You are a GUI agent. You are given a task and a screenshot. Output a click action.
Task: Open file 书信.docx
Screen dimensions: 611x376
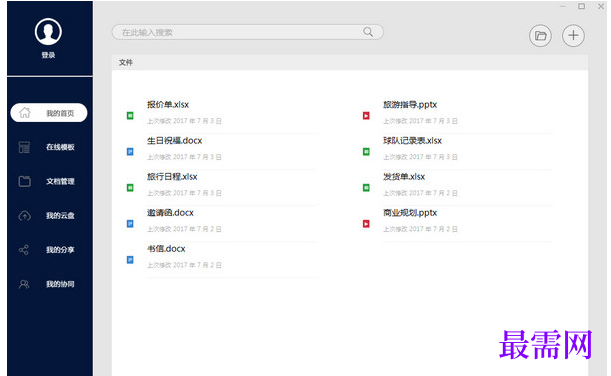(x=166, y=249)
